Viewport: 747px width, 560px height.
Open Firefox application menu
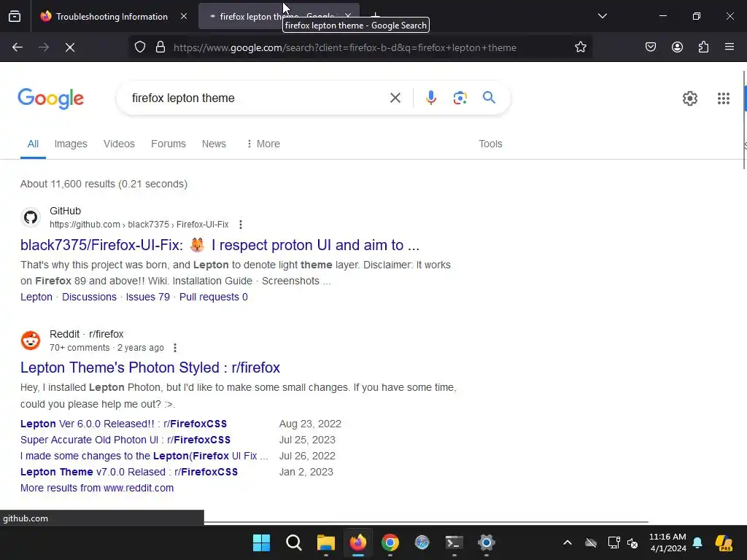click(x=729, y=47)
